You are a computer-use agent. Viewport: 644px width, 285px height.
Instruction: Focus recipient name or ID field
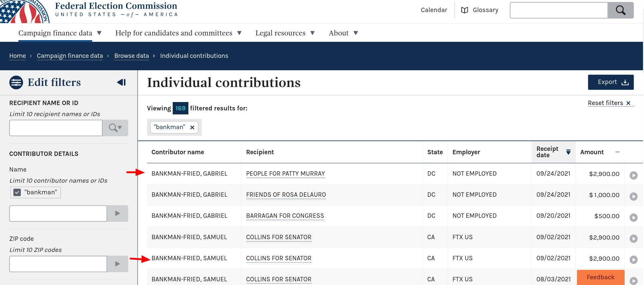click(x=56, y=128)
